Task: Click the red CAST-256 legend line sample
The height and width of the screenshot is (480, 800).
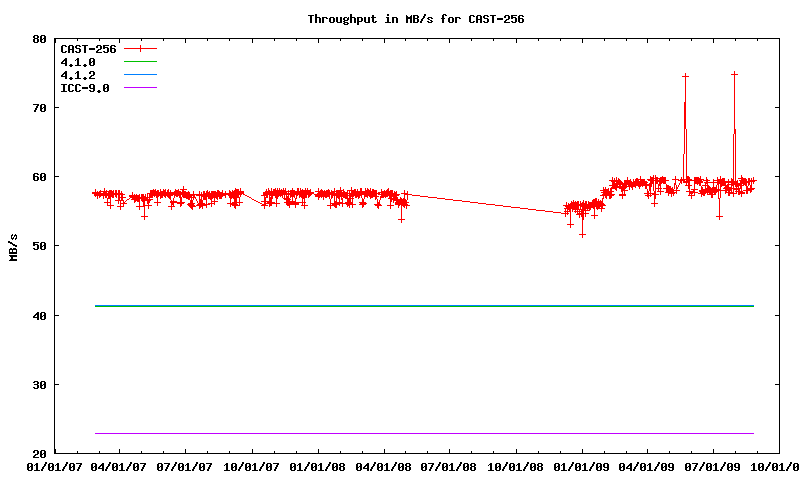Action: [141, 48]
